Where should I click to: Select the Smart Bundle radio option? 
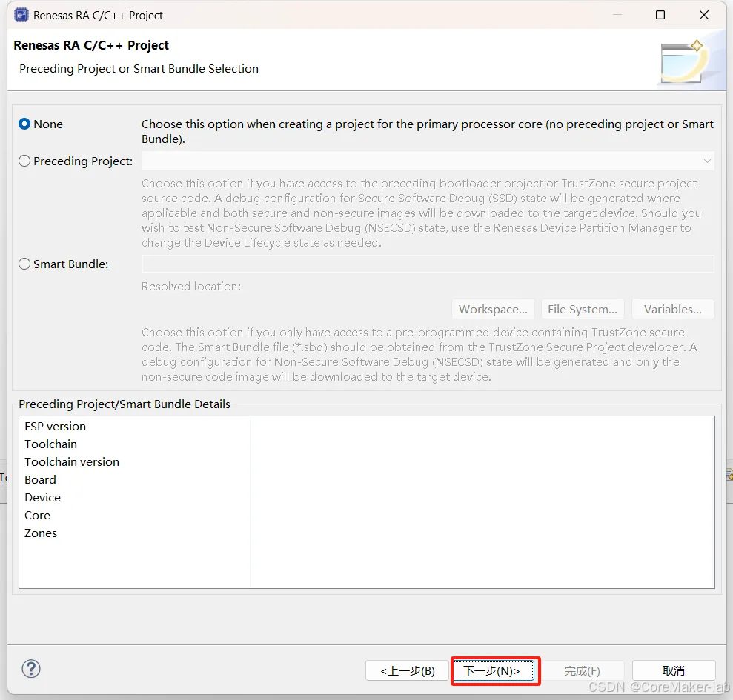[24, 264]
